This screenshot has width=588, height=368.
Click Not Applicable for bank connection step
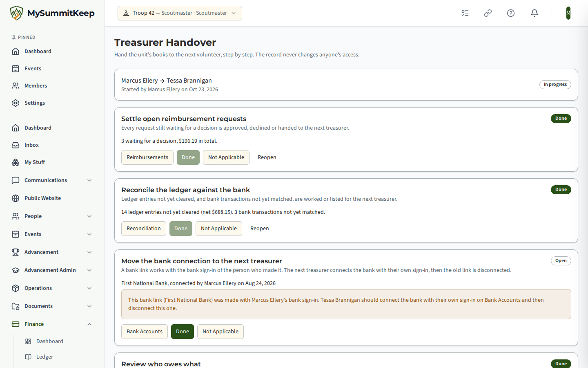[220, 332]
